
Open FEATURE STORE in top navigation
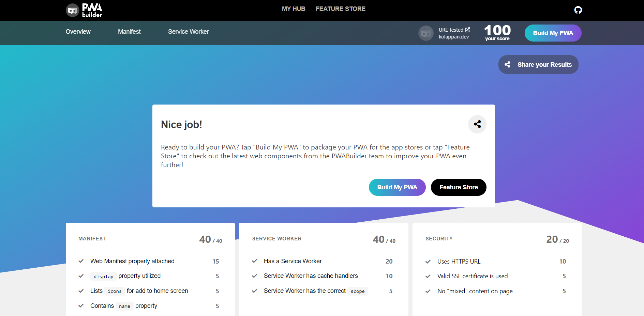coord(341,9)
